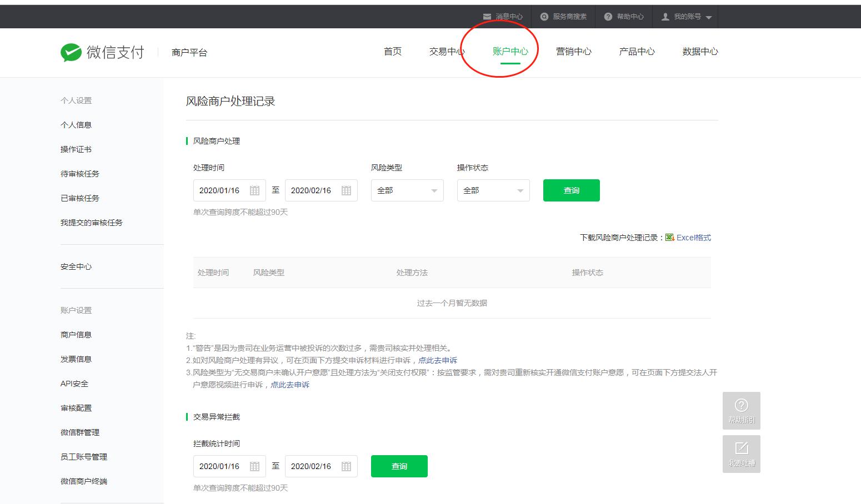The image size is (861, 504).
Task: Select 商户信息 in the sidebar
Action: [76, 334]
